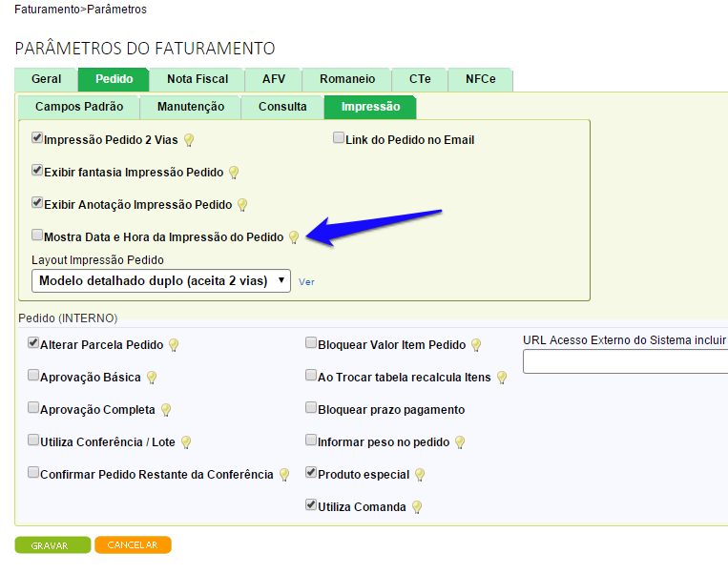Toggle Aprovação Básica checkbox
Viewport: 728px width, 574px height.
33,376
